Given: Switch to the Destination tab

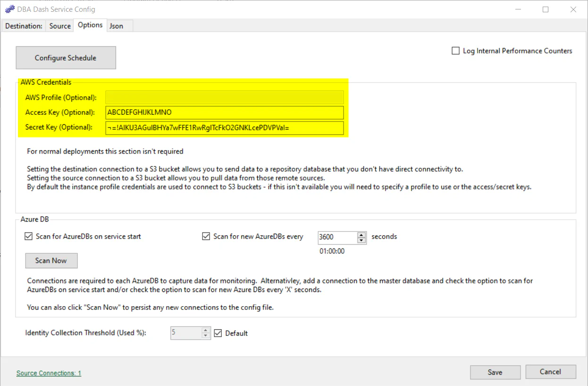Looking at the screenshot, I should point(23,26).
